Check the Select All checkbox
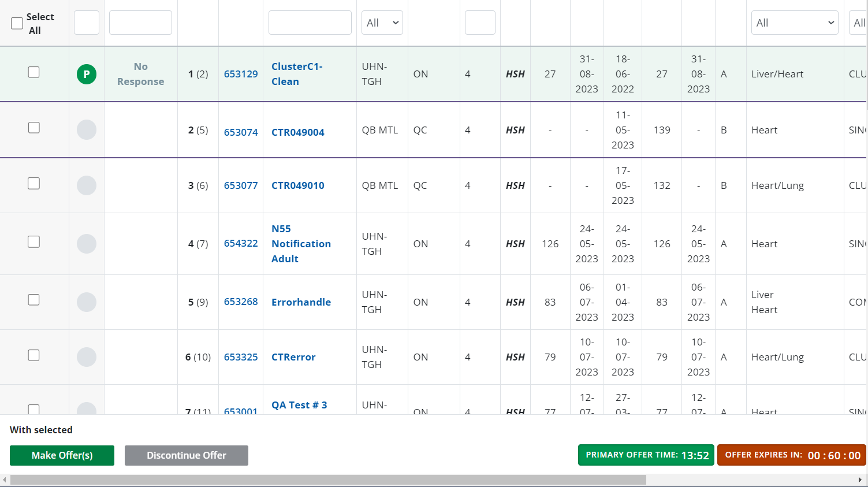Viewport: 868px width, 487px height. pyautogui.click(x=17, y=23)
